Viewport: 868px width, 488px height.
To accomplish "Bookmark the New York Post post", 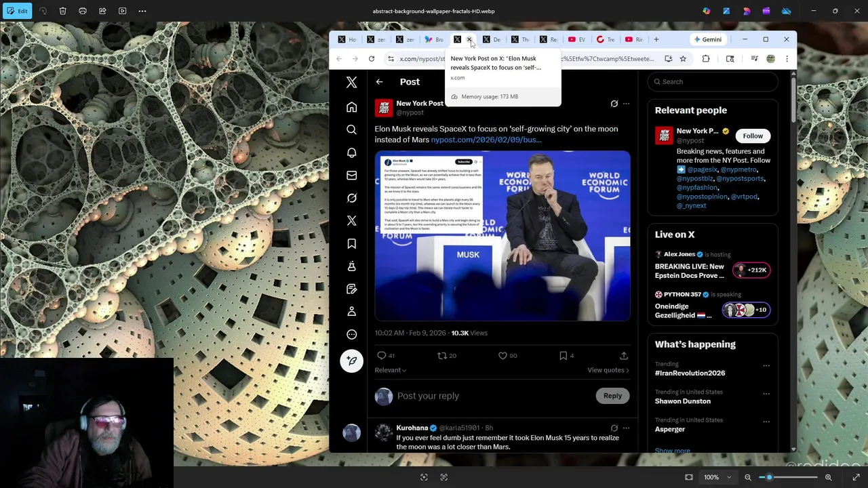I will pyautogui.click(x=563, y=355).
